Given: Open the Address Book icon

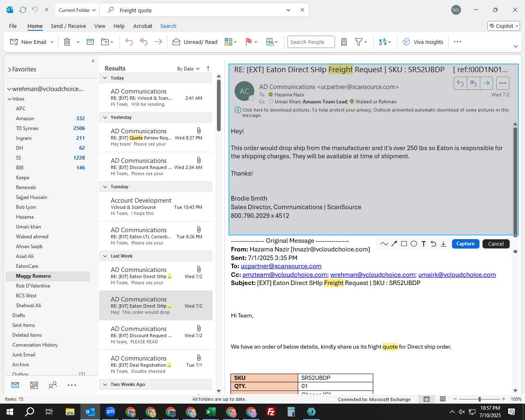Looking at the screenshot, I should 344,42.
